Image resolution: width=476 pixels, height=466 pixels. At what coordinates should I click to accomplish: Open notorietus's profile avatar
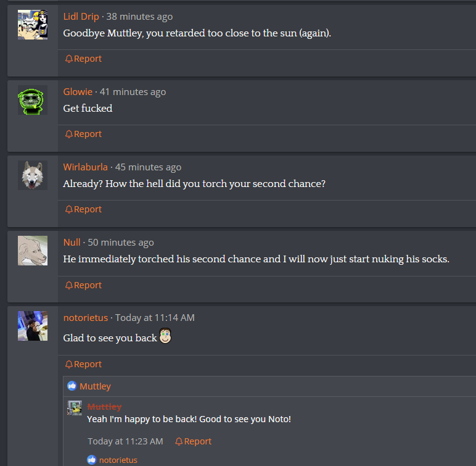point(33,326)
